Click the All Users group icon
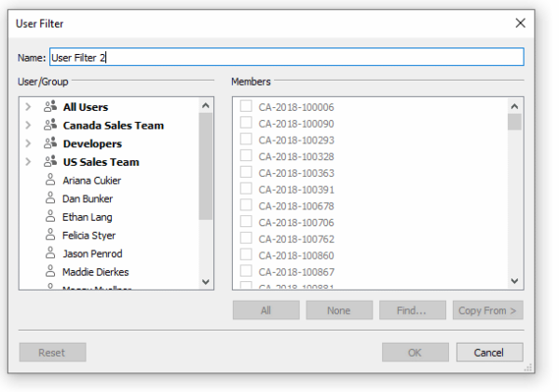This screenshot has height=392, width=559. [50, 107]
